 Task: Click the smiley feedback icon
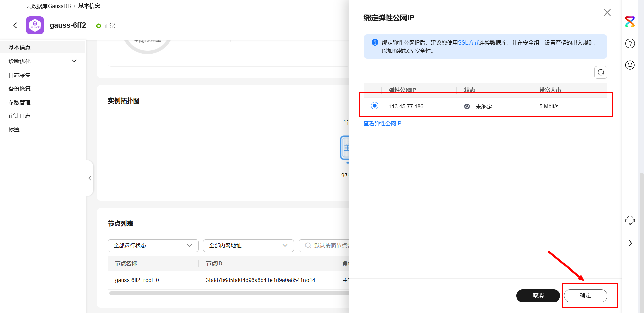pos(630,65)
